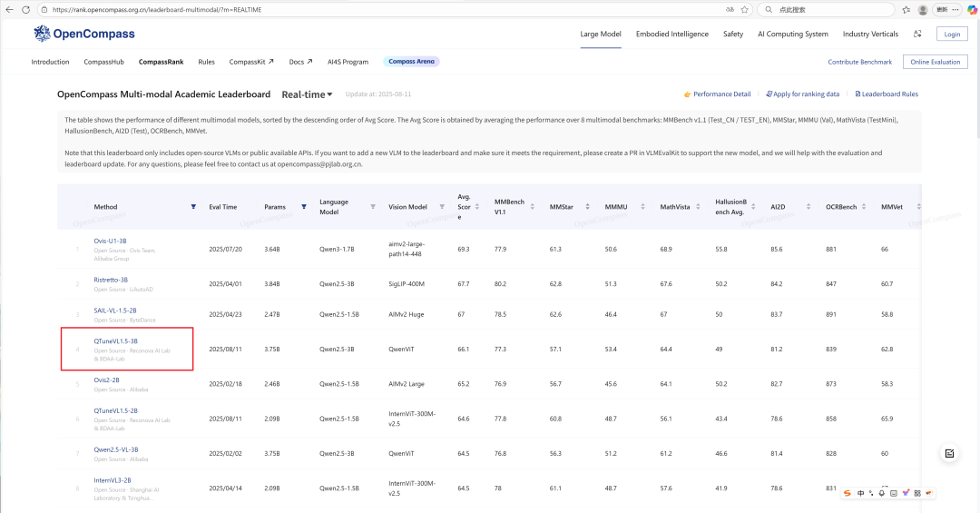980x513 pixels.
Task: Open CompassHub menu item
Action: [103, 62]
